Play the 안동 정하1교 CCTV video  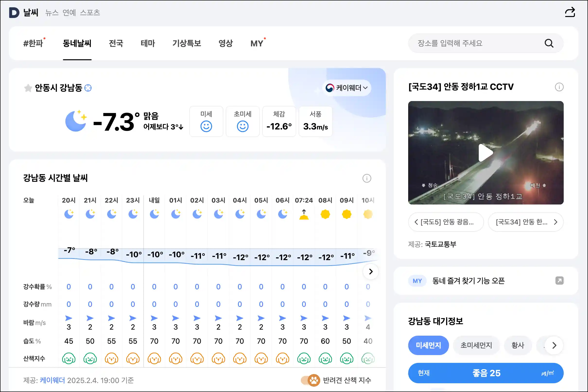(485, 153)
